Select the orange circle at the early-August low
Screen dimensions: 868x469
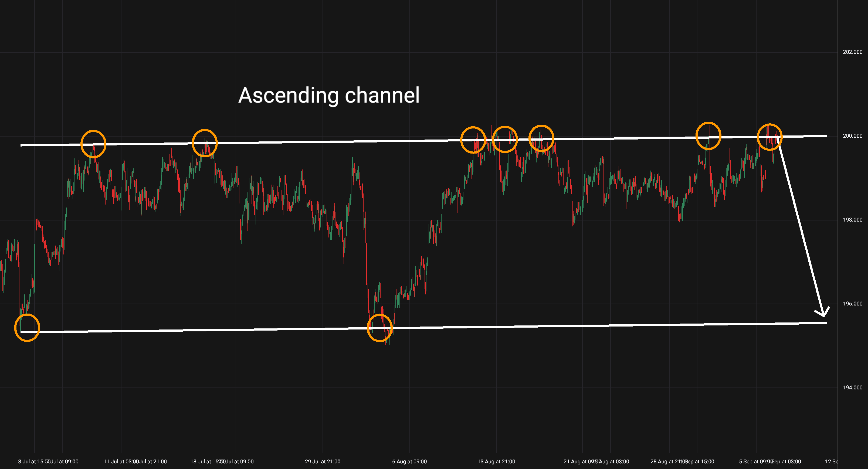pyautogui.click(x=380, y=328)
